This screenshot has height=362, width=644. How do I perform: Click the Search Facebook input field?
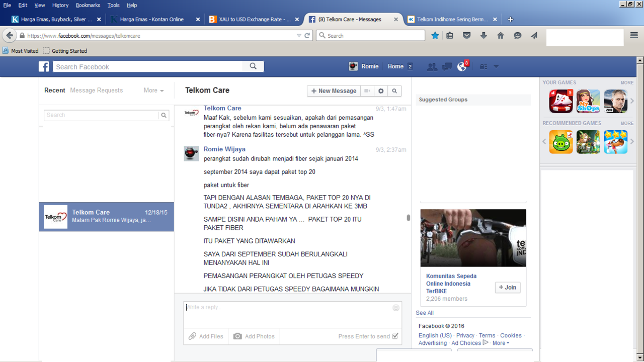point(147,66)
